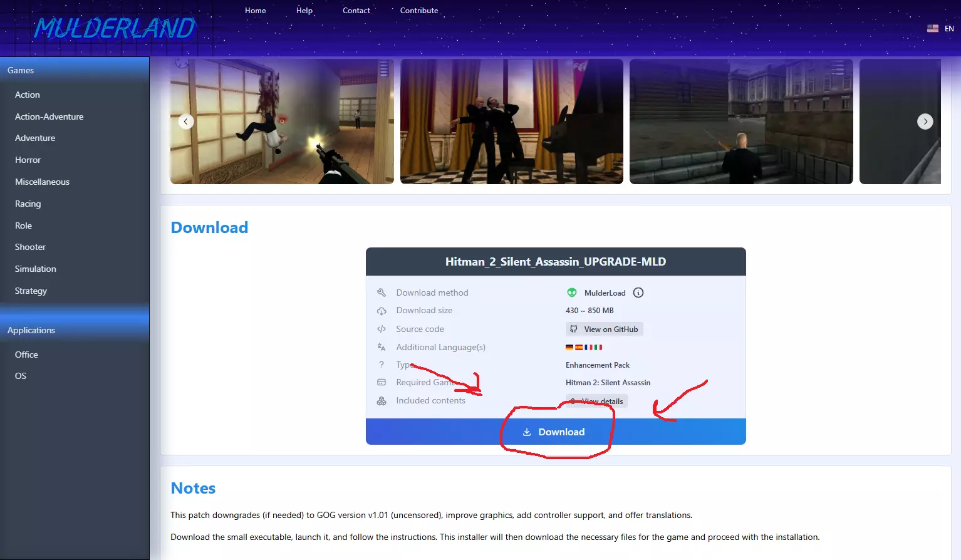Click the translate icon beside Additional Language(s)

click(x=382, y=347)
